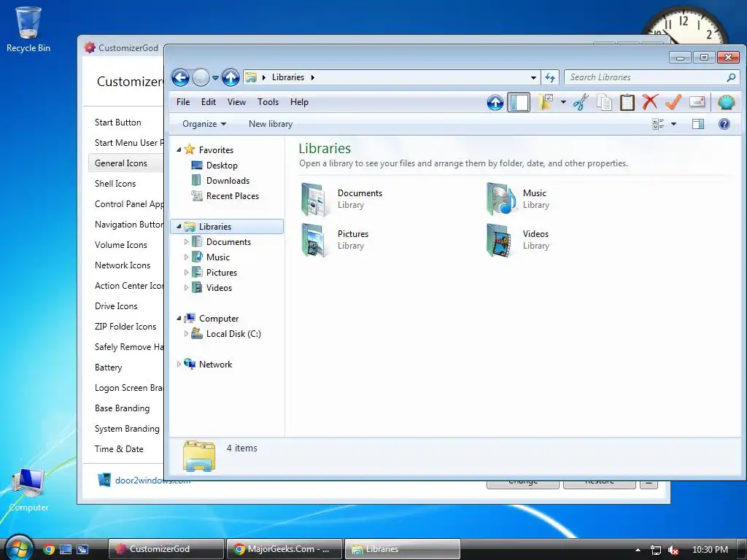Switch to CustomizerGod taskbar button
747x560 pixels.
point(166,549)
